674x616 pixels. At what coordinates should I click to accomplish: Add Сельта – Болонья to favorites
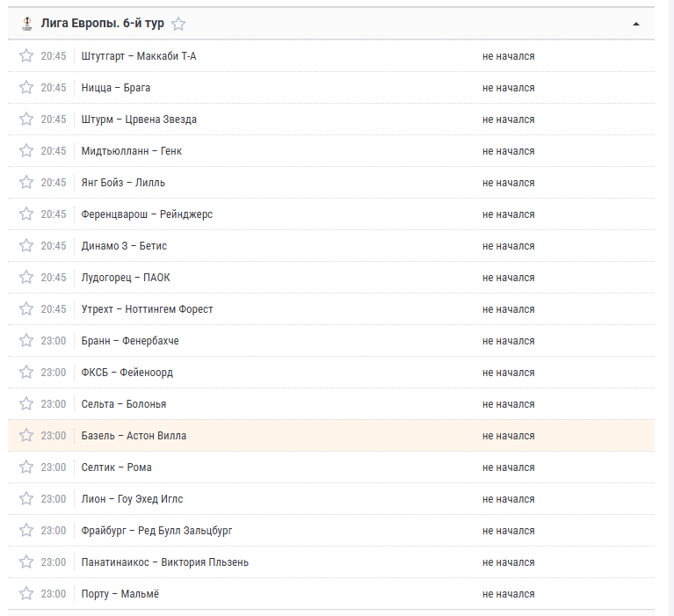tap(26, 403)
